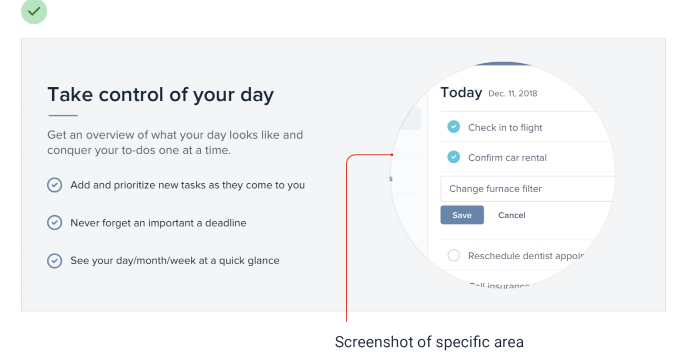Click the Today heading

pyautogui.click(x=461, y=93)
